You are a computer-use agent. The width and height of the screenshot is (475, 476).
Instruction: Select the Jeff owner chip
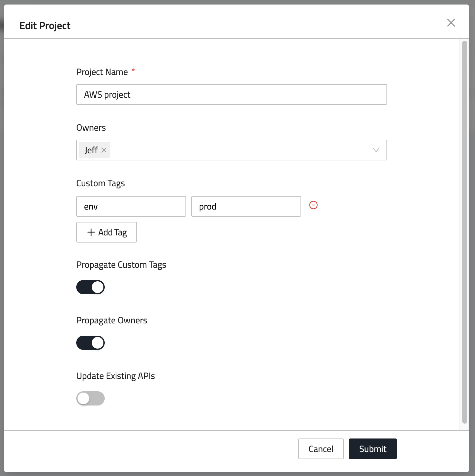91,150
